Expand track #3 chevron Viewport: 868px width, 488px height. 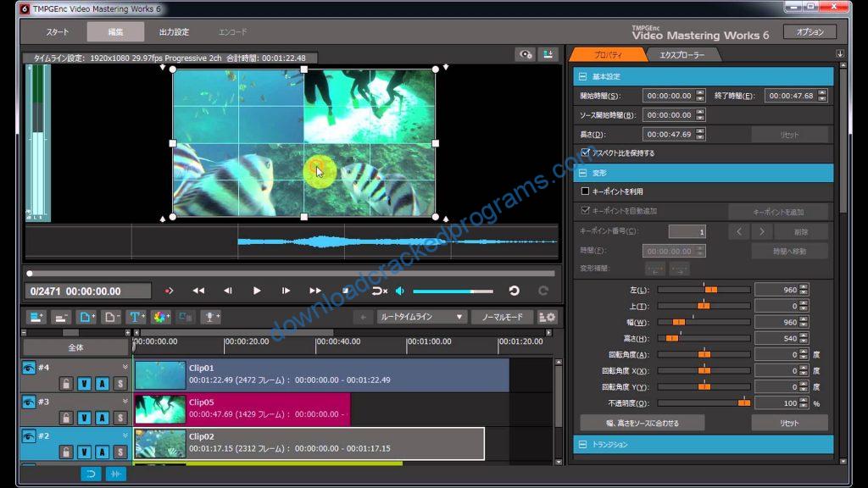(125, 401)
